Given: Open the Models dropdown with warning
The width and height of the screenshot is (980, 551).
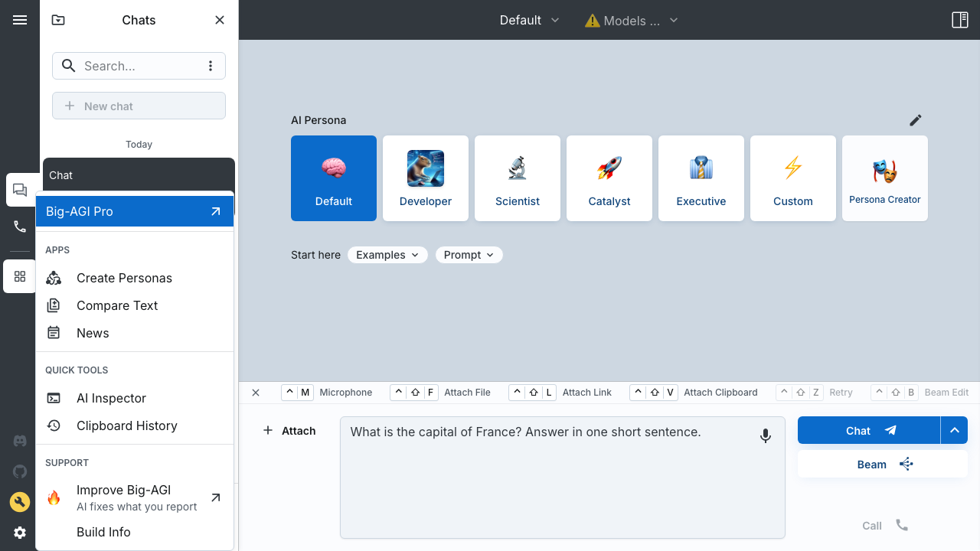Looking at the screenshot, I should coord(632,21).
